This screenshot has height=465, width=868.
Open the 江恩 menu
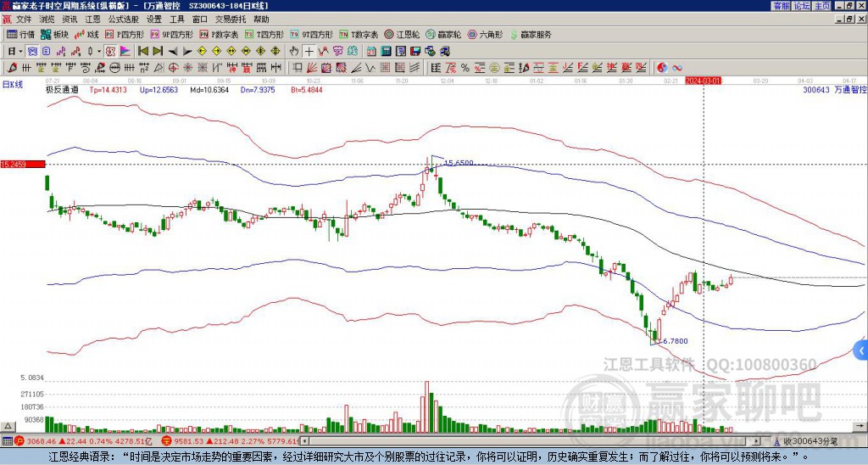point(92,20)
